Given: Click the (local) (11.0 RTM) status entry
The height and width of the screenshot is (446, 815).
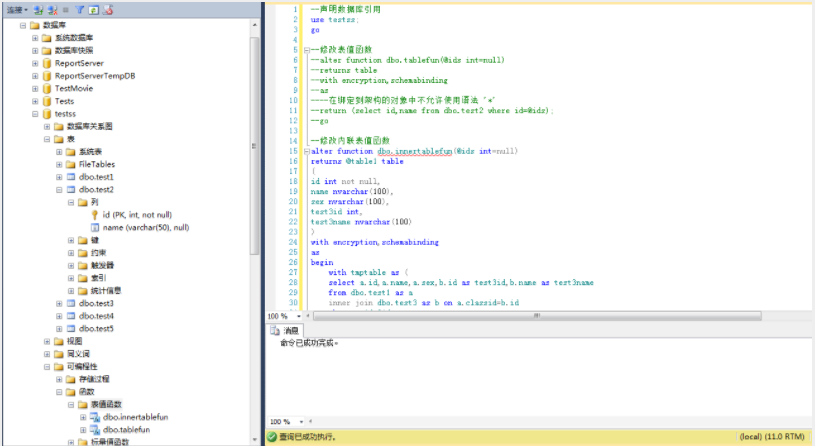Looking at the screenshot, I should pyautogui.click(x=772, y=437).
